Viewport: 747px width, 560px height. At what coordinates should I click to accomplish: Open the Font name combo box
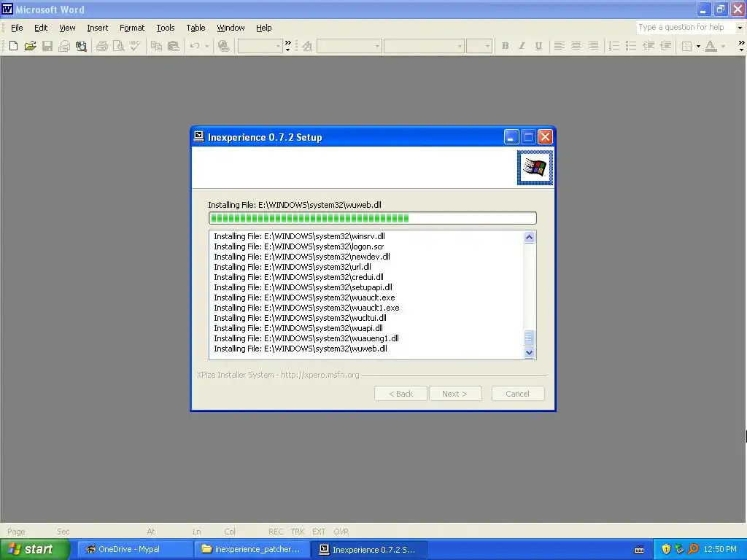point(424,46)
